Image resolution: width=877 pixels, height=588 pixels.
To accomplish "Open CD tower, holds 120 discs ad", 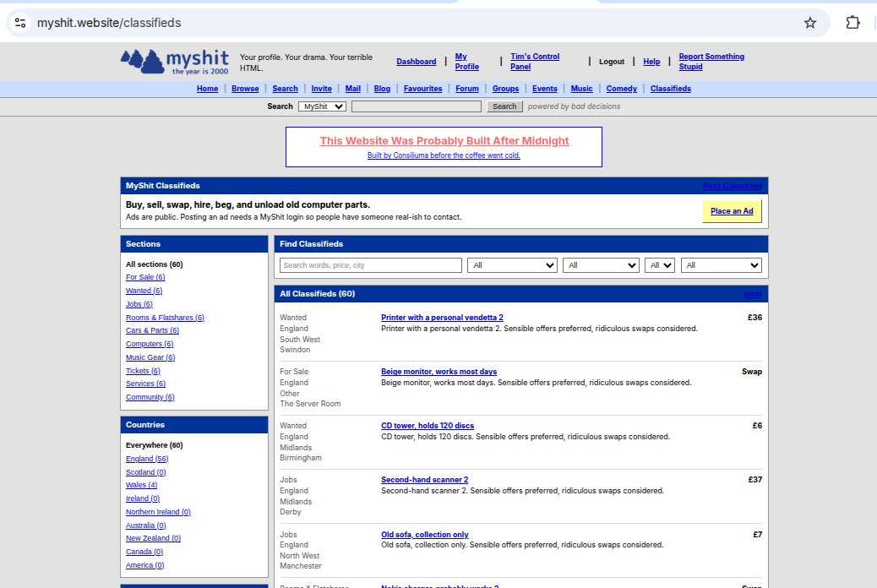I will 428,426.
